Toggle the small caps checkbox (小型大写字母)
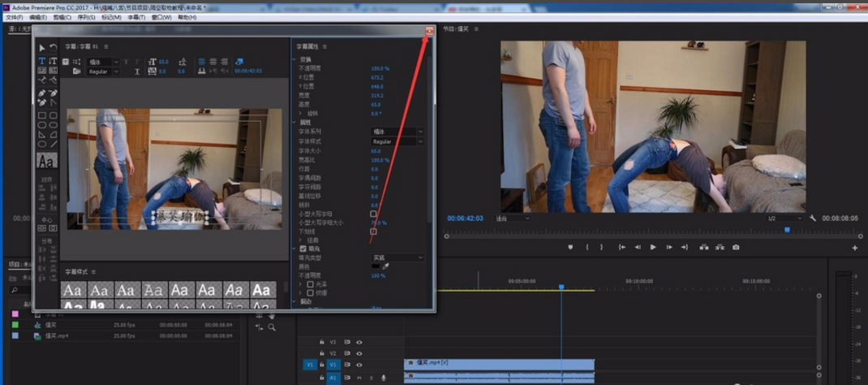Screen dimensions: 868x385 click(x=373, y=214)
